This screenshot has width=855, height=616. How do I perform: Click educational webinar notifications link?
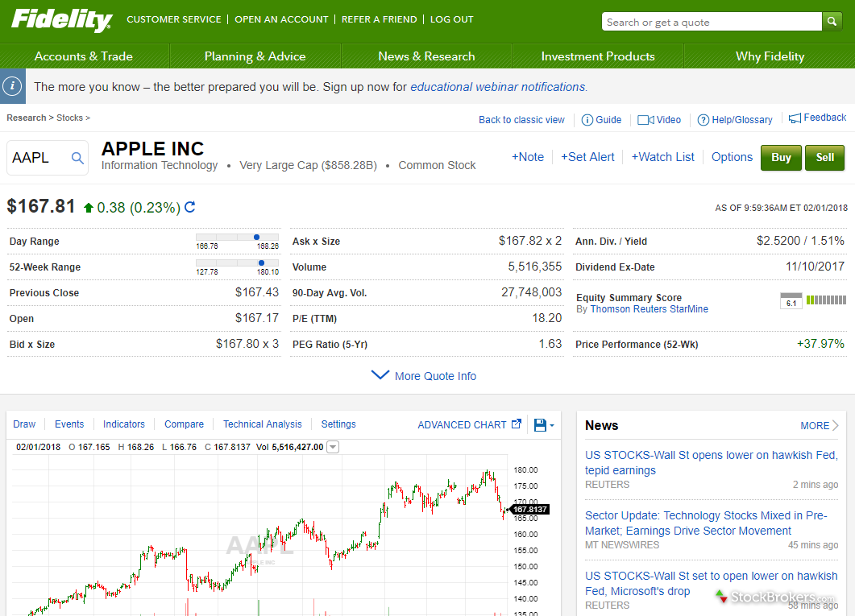tap(498, 87)
